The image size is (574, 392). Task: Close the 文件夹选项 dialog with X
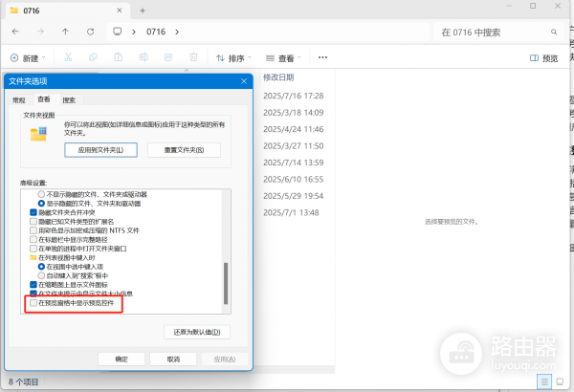click(244, 81)
